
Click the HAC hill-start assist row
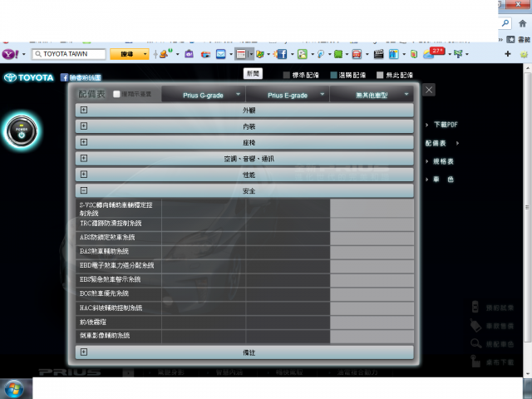[x=111, y=308]
